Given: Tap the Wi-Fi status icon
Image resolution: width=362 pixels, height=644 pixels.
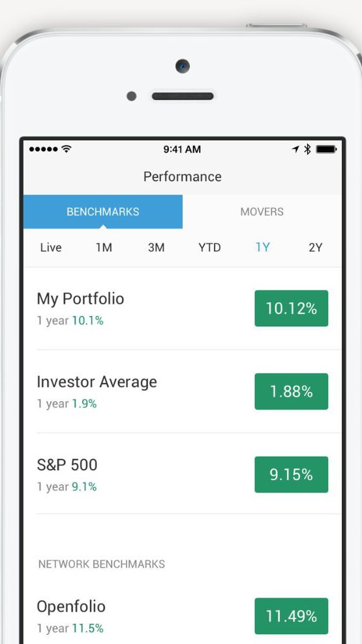Looking at the screenshot, I should [x=66, y=149].
